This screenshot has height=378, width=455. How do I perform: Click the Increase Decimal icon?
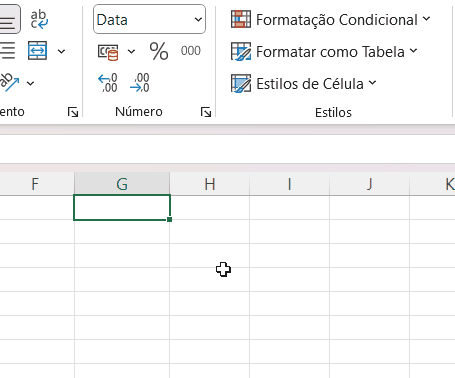tap(108, 82)
